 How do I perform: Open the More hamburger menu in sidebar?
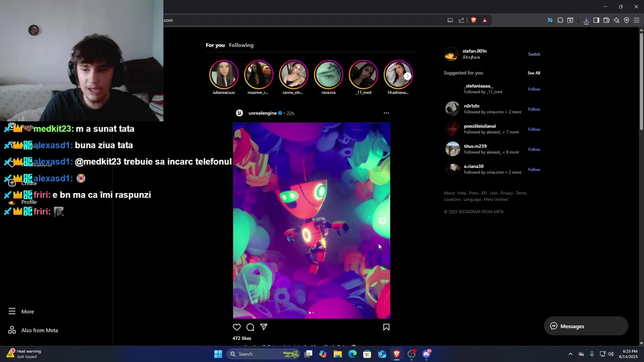[x=21, y=312]
